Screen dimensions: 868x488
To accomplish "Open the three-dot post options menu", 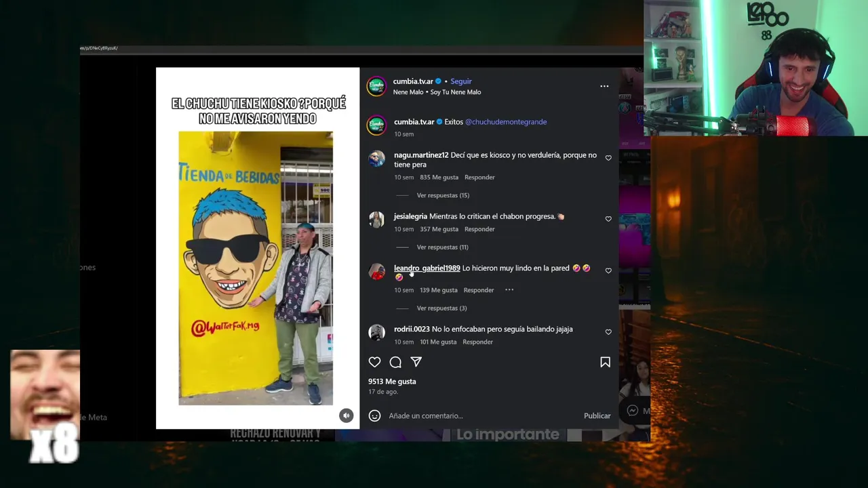I will tap(604, 86).
